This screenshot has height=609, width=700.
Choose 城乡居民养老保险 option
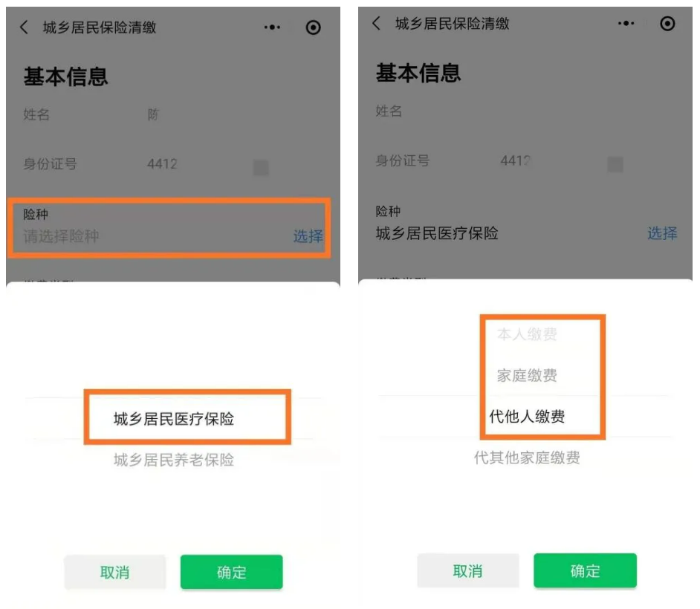click(174, 460)
